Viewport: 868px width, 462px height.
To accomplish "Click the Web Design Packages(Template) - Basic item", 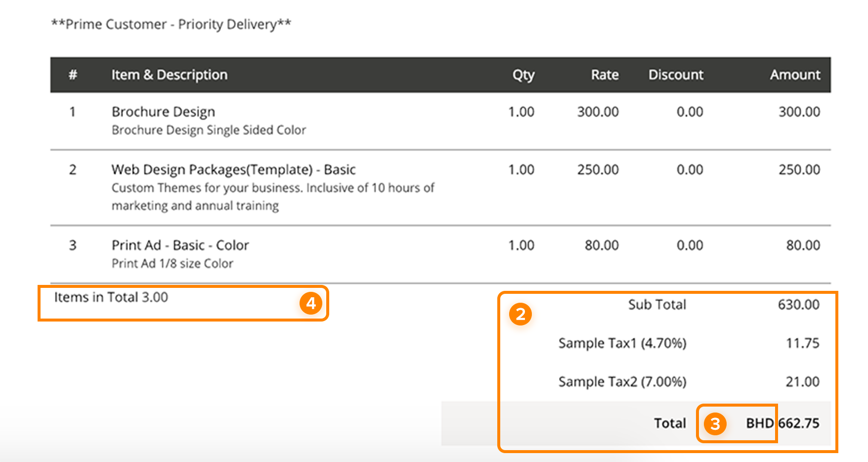I will click(x=233, y=170).
